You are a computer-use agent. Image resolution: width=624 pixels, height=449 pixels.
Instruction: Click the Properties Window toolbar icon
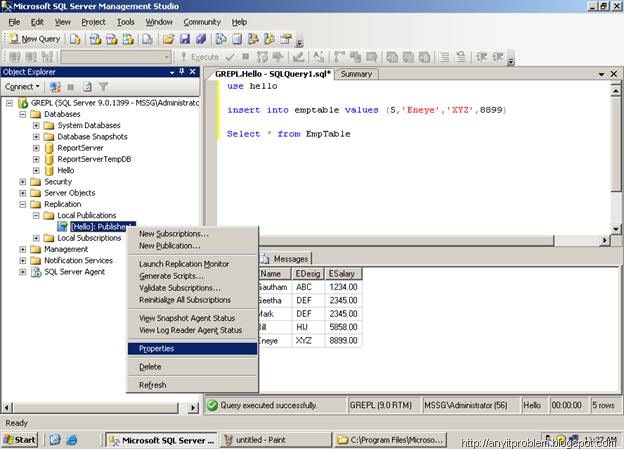pos(285,39)
